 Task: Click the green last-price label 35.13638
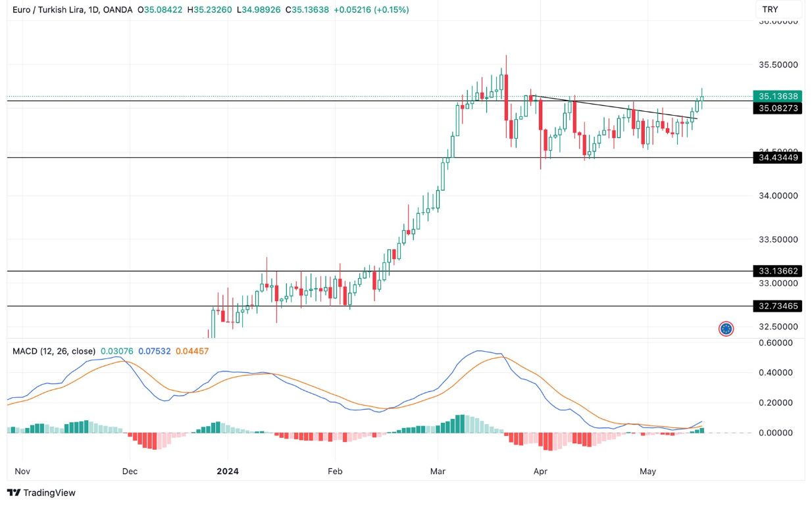click(778, 97)
